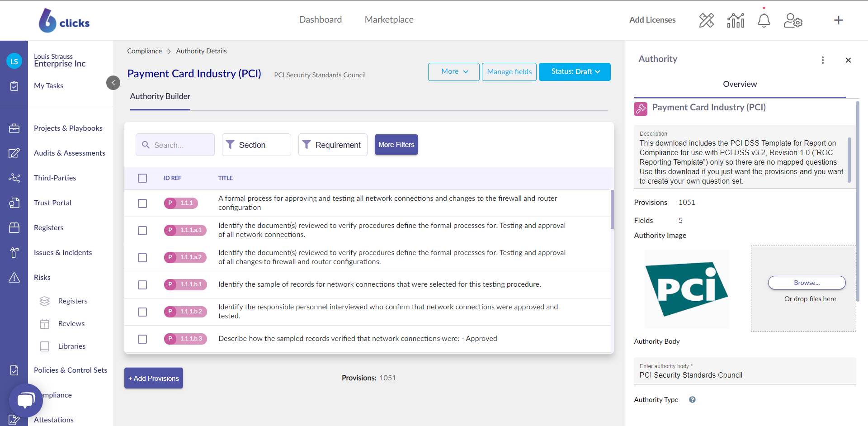Select the Authority Builder tab
The height and width of the screenshot is (426, 868).
pos(160,96)
